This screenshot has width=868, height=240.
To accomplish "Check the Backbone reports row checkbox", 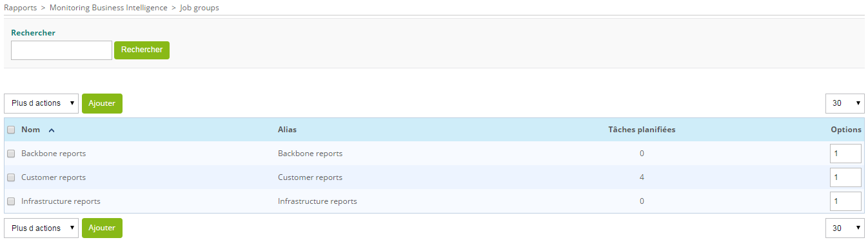I will pyautogui.click(x=11, y=154).
